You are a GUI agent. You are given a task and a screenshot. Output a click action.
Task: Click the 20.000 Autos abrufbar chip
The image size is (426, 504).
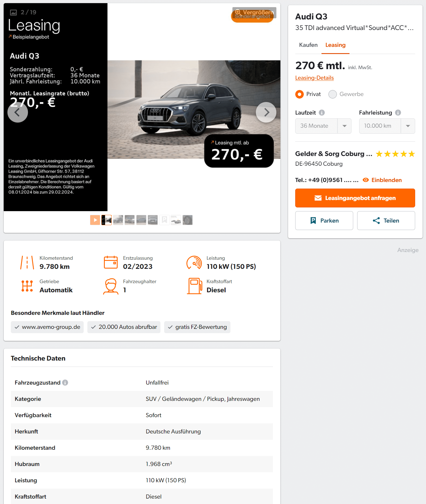point(124,327)
